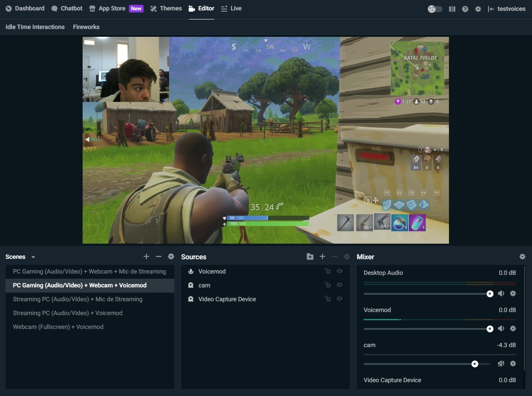
Task: Open Voicemod mixer settings gear
Action: pos(513,328)
